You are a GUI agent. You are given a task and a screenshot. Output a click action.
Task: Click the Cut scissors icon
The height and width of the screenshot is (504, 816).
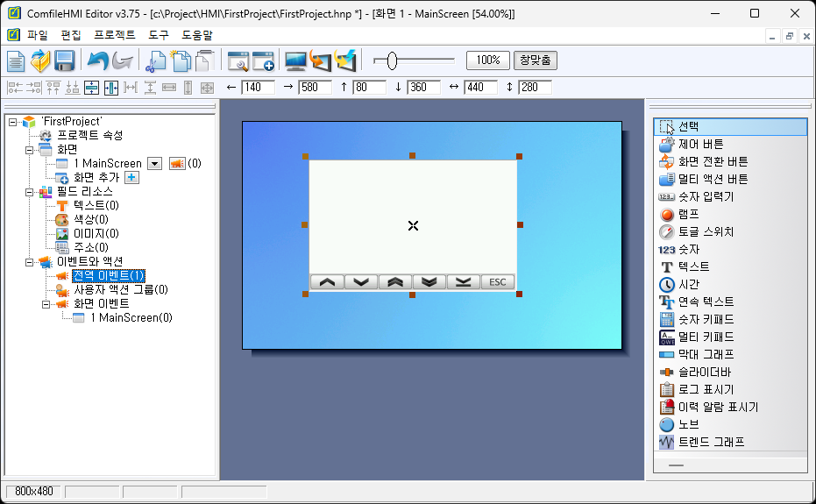tap(156, 60)
